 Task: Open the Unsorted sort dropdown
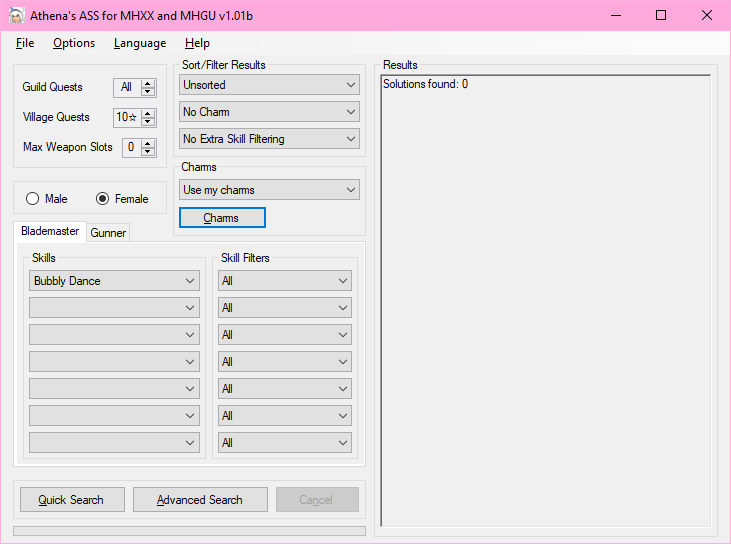(x=269, y=85)
